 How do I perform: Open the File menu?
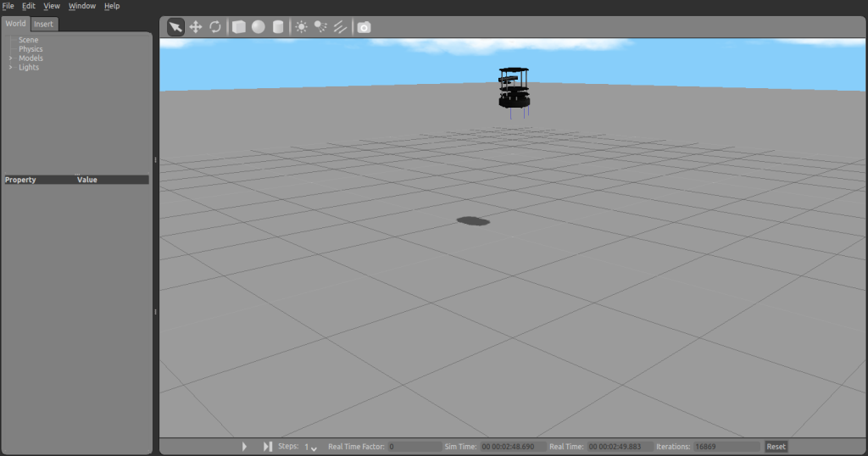(x=8, y=6)
